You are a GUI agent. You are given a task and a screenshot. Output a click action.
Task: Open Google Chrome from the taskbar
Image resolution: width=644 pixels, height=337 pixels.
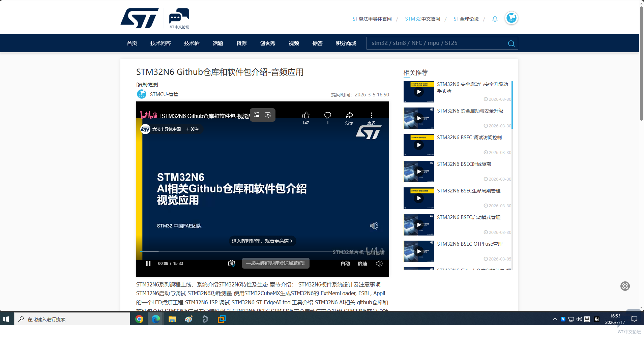tap(139, 319)
